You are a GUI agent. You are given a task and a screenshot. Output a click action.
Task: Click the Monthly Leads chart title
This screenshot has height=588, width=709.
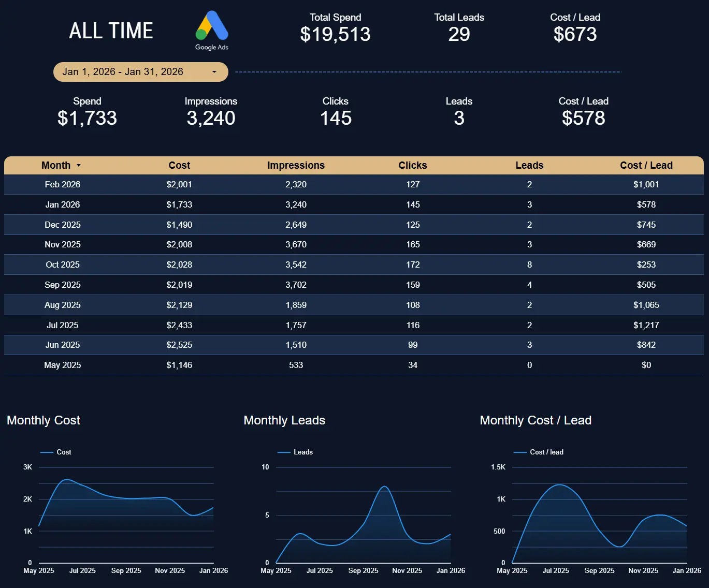click(x=284, y=420)
